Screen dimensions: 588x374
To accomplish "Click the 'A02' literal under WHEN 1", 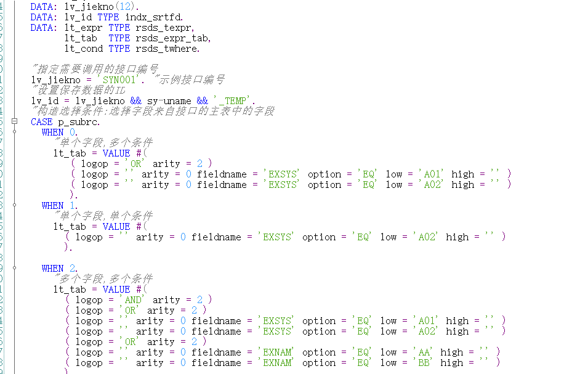I will coord(426,237).
